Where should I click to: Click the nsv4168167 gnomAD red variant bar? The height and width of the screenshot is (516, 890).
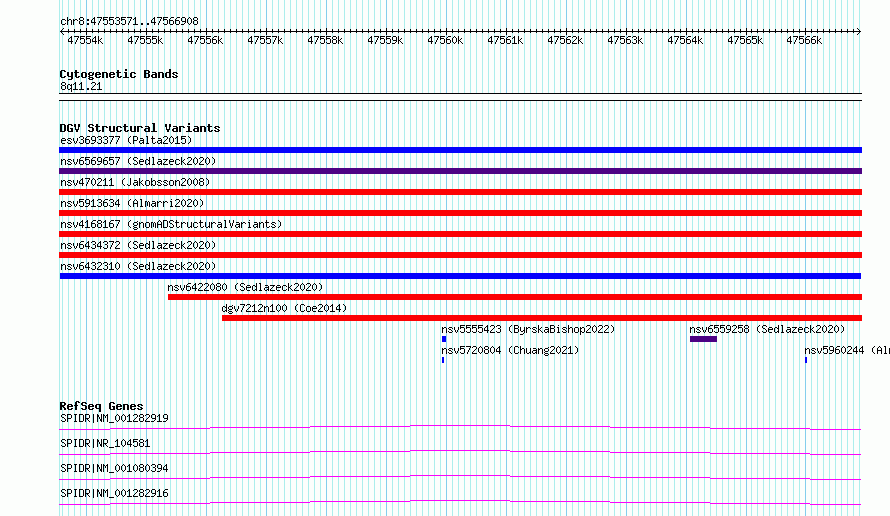pyautogui.click(x=460, y=234)
